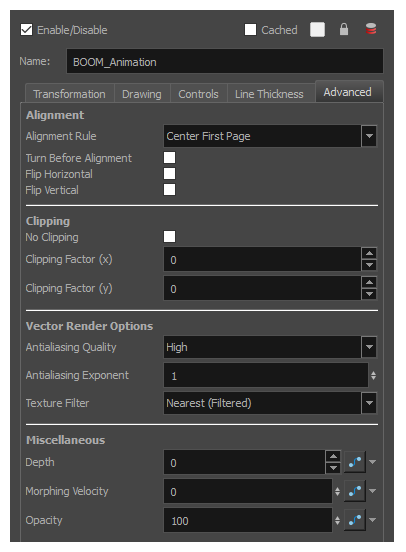Open the function curve button for Depth
The height and width of the screenshot is (552, 406).
pyautogui.click(x=355, y=462)
